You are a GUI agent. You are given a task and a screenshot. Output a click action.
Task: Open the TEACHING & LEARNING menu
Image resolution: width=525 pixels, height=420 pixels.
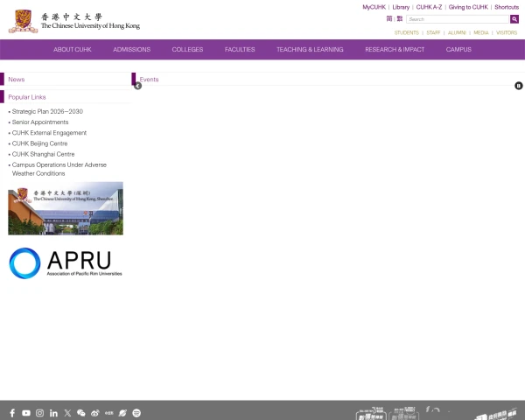pos(310,50)
